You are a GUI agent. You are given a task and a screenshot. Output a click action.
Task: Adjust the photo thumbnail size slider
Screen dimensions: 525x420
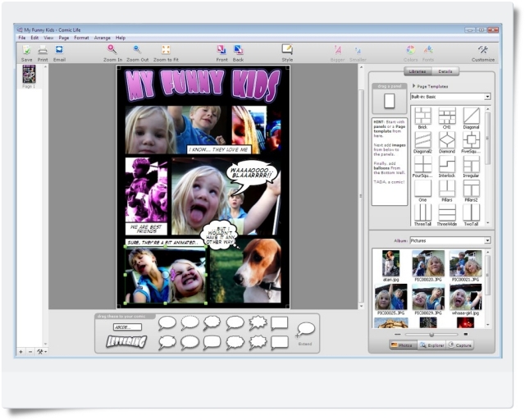[431, 334]
